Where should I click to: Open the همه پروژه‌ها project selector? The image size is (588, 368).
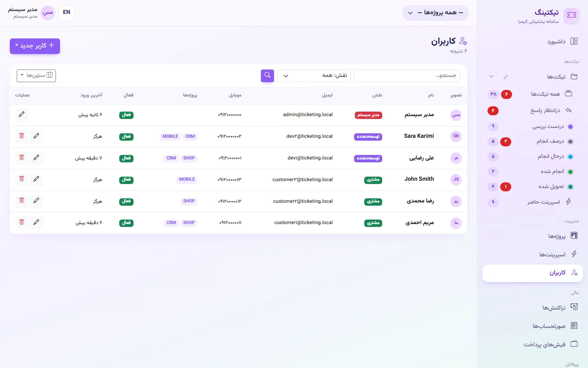click(x=435, y=13)
